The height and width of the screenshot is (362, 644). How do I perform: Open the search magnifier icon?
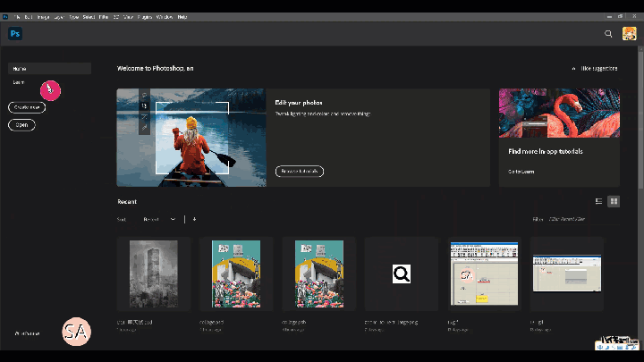(x=608, y=34)
